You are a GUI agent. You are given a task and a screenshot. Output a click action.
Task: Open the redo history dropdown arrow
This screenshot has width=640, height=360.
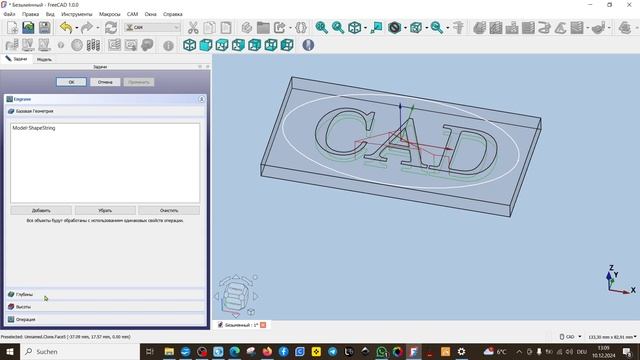[x=98, y=28]
